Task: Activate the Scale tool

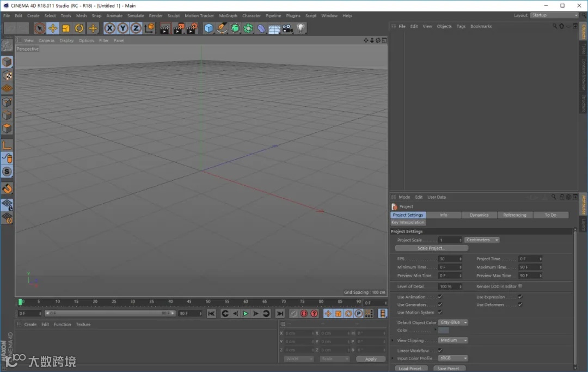Action: (66, 28)
